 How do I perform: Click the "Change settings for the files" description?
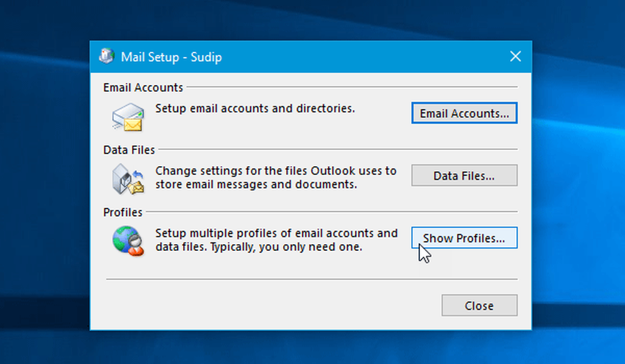tap(276, 177)
